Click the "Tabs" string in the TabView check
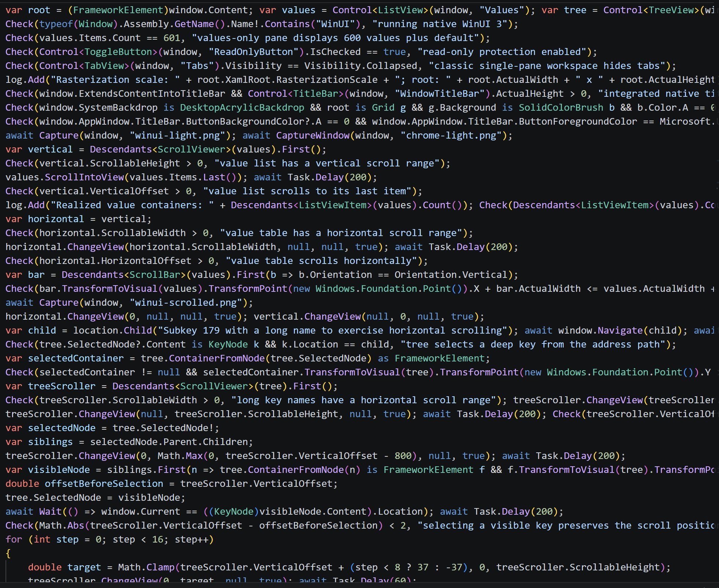Viewport: 719px width, 588px height. coord(197,66)
